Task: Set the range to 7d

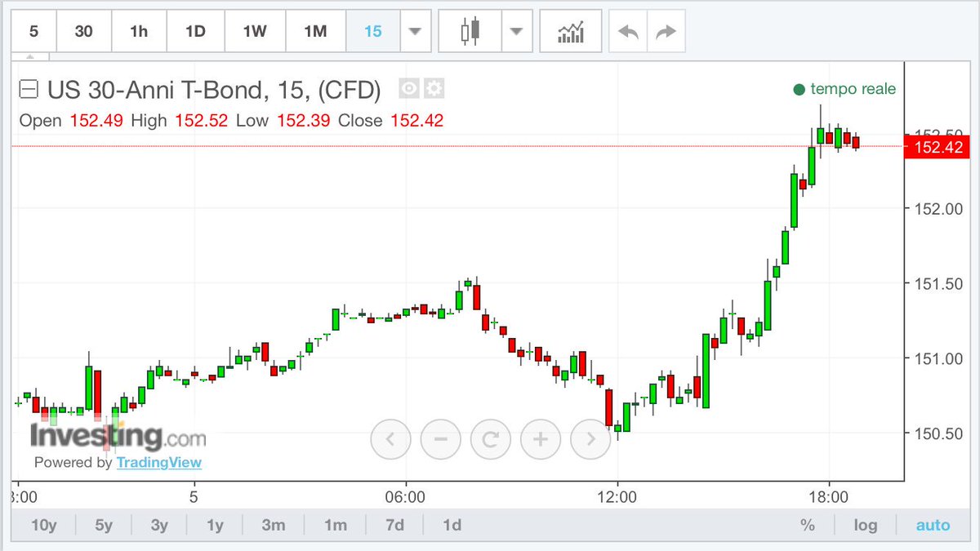Action: (394, 525)
